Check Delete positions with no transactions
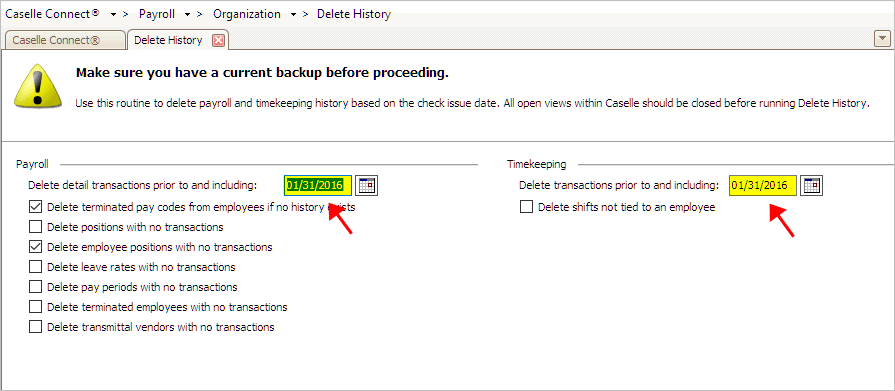Screen dimensions: 895x391 (x=35, y=227)
